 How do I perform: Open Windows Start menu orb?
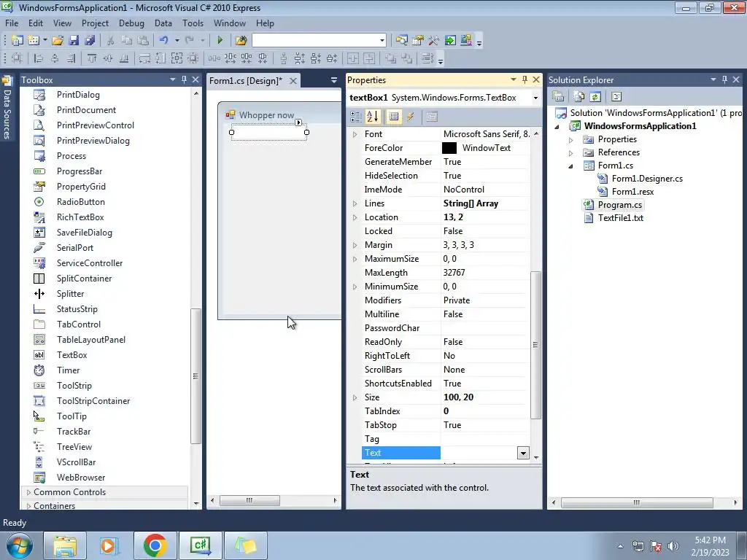(x=20, y=545)
